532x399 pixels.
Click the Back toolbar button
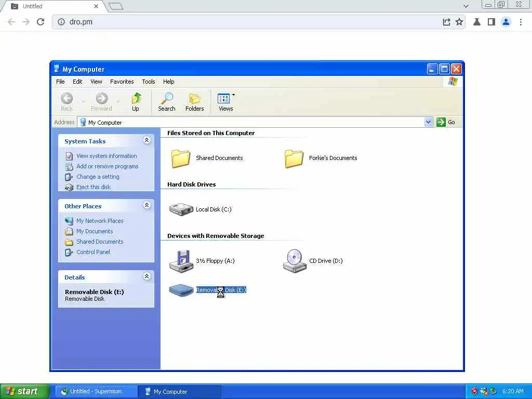tap(67, 101)
